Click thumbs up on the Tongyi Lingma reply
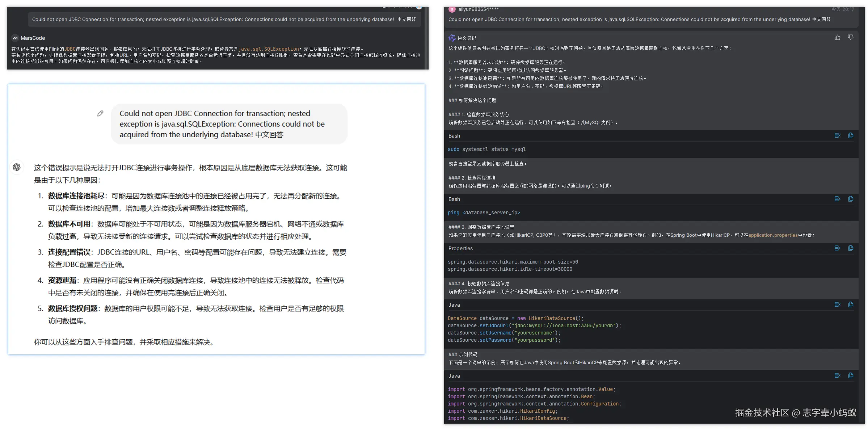 [837, 38]
